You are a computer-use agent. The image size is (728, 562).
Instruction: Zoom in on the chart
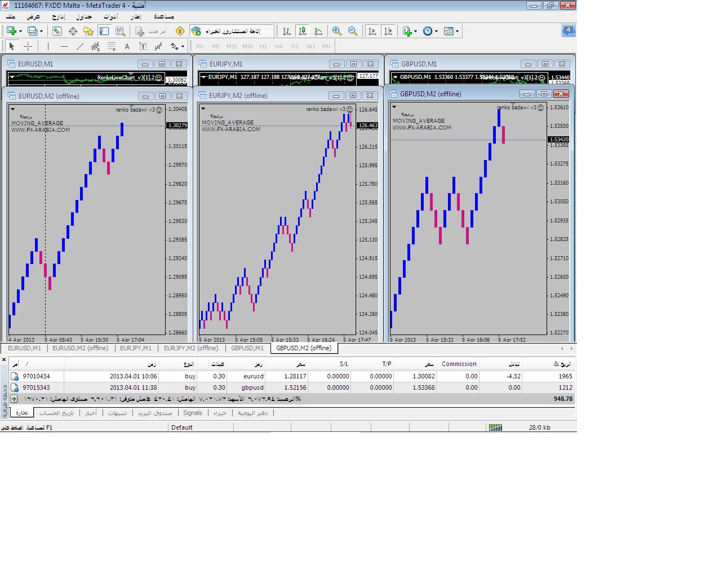click(337, 31)
